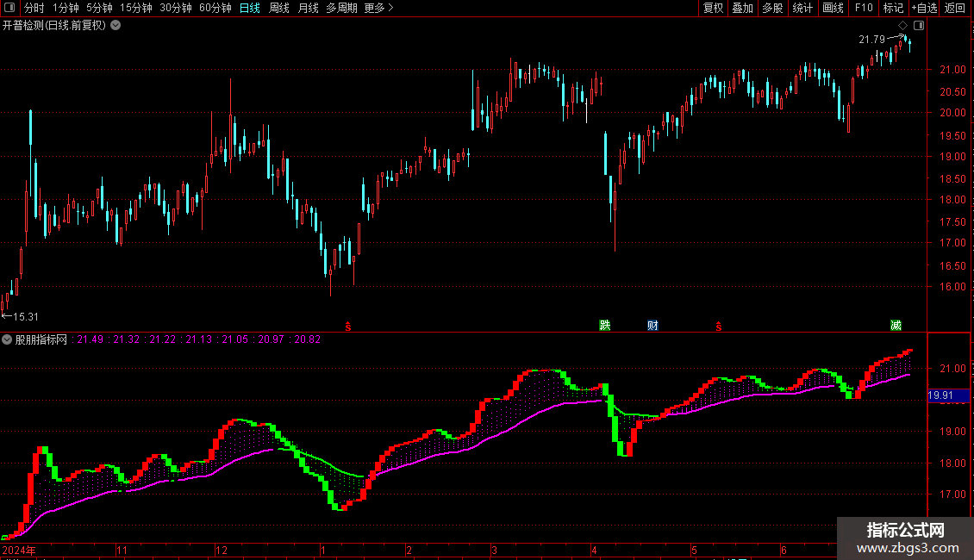This screenshot has width=974, height=560.
Task: Toggle right info panel icon beside the diamond
Action: [x=919, y=26]
